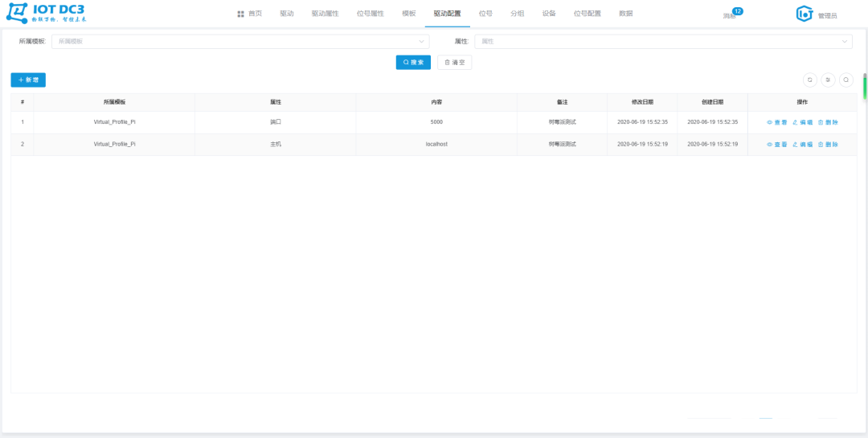Edit the 主机 localhost row
This screenshot has height=438, width=868.
802,145
